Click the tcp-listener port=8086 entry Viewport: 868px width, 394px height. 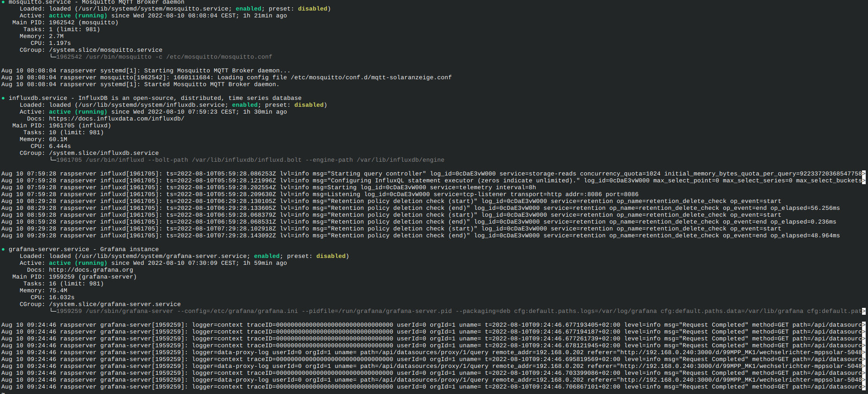click(x=536, y=194)
